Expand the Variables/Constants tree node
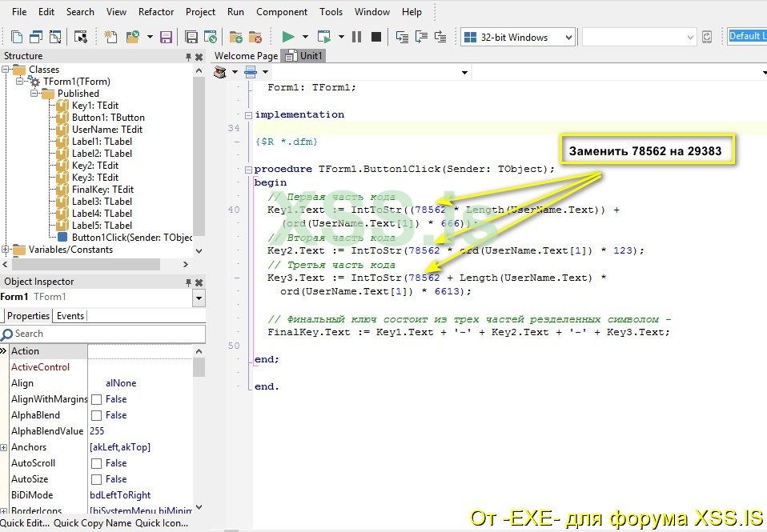 [x=6, y=250]
